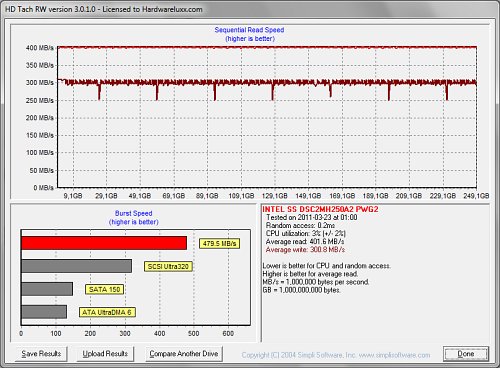The image size is (500, 368).
Task: Click the 400 MB/s axis label
Action: (40, 48)
